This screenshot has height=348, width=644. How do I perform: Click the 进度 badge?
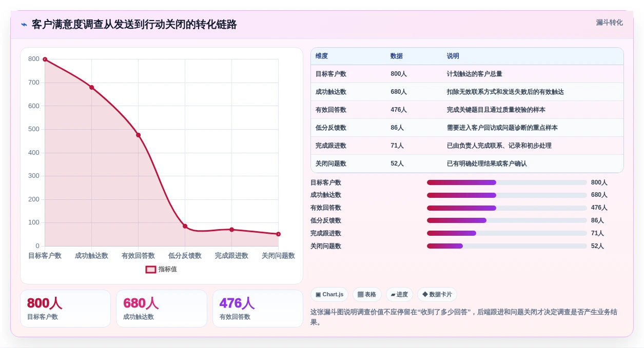[399, 295]
